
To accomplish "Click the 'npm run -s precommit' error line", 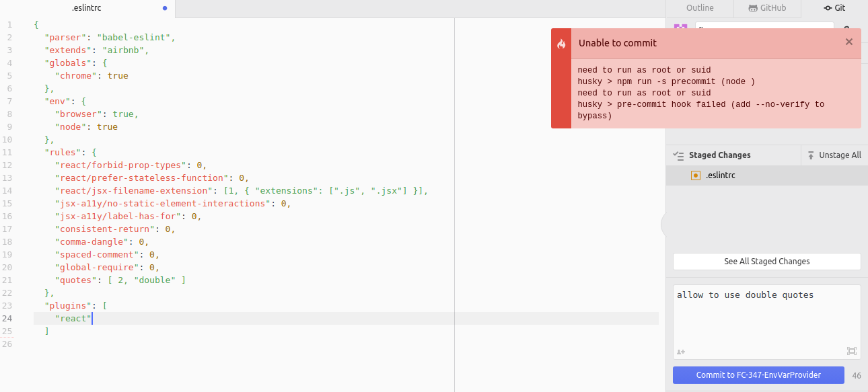I will click(x=666, y=81).
